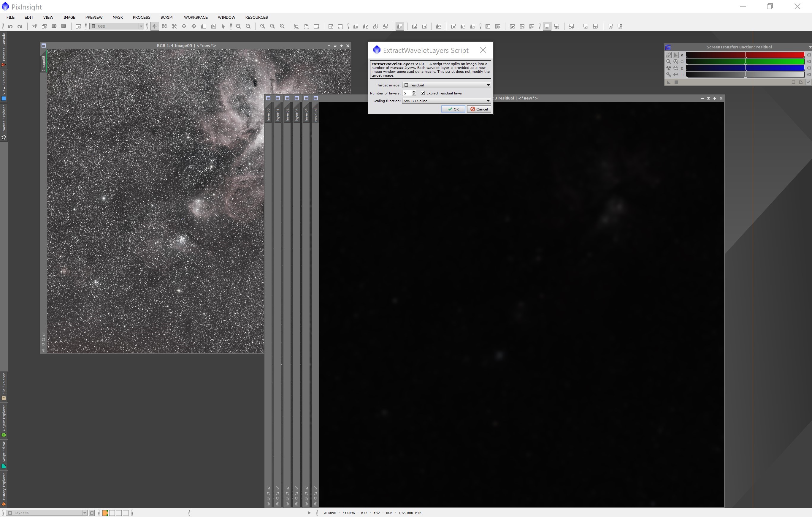Click the Undo arrow in the toolbar
Screen dimensions: 812x517
pos(10,26)
